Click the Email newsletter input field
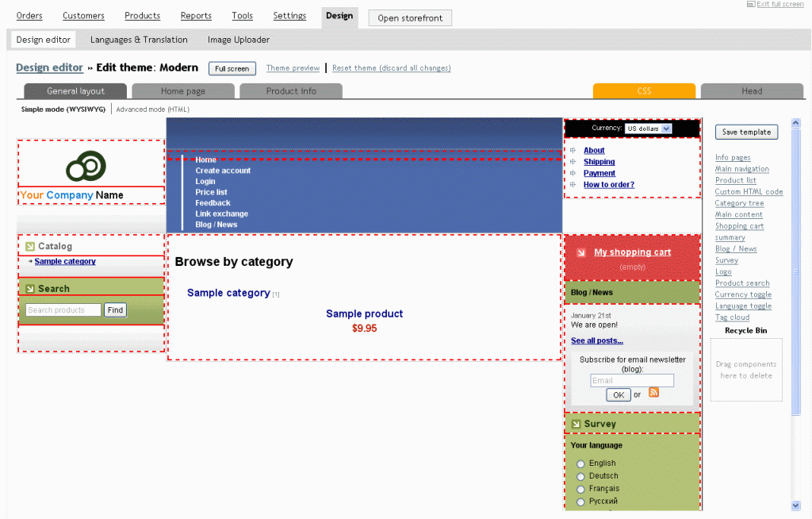Screen dimensions: 812x519 click(x=632, y=381)
